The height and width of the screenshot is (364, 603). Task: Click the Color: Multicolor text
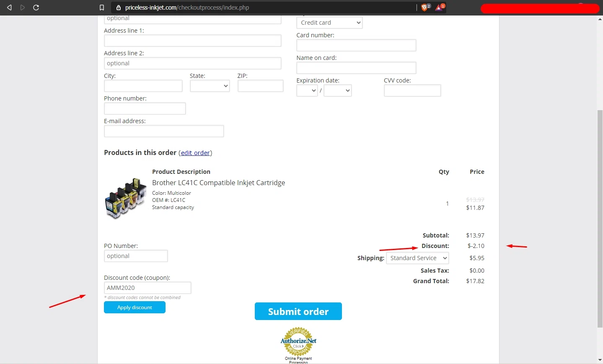pos(171,193)
